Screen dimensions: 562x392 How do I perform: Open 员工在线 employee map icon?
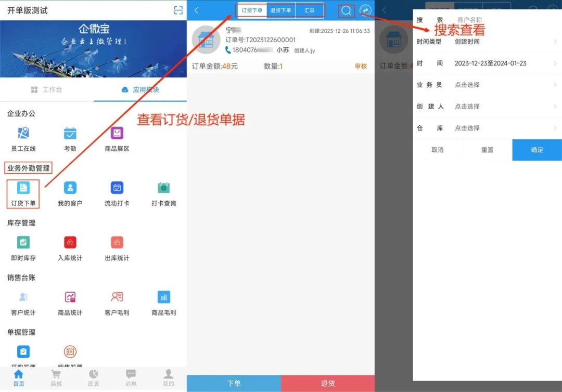[x=23, y=134]
